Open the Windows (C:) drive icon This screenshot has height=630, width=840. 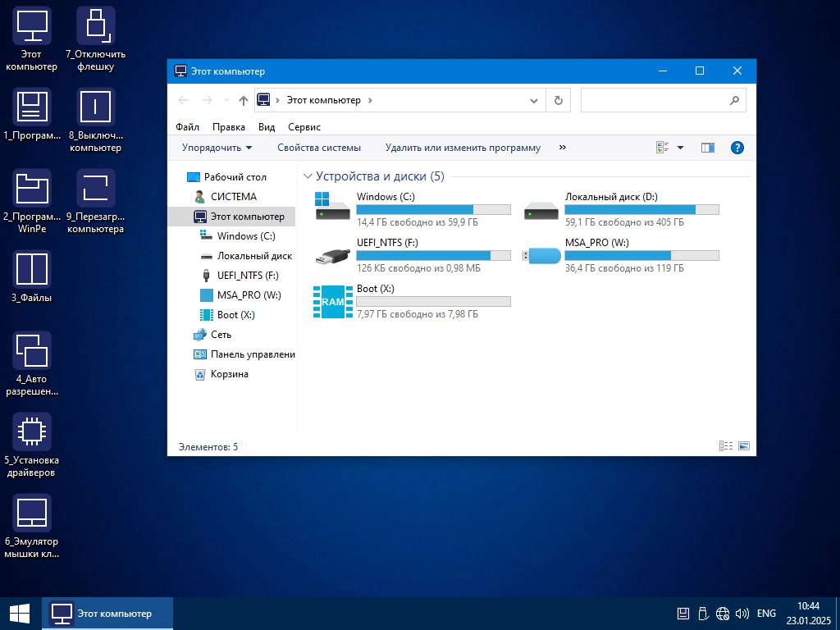(x=332, y=207)
